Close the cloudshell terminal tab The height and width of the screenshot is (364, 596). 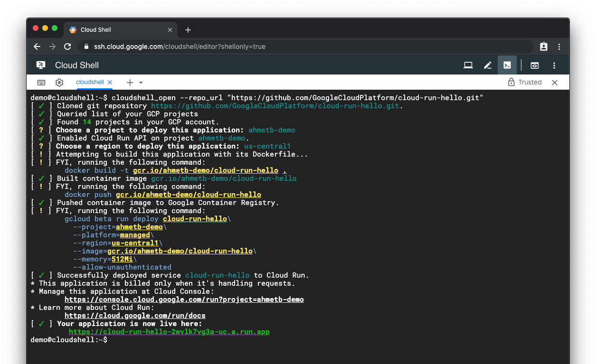(110, 82)
